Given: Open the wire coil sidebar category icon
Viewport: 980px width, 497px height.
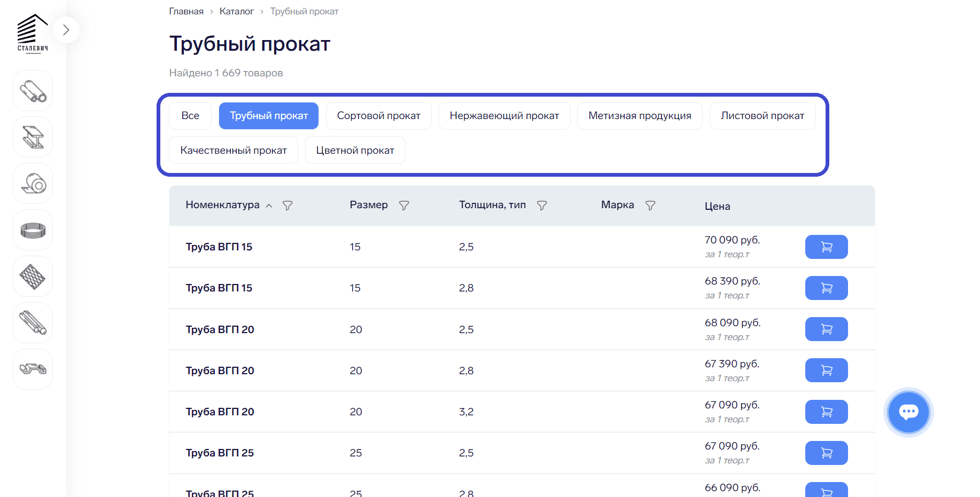Looking at the screenshot, I should (33, 230).
